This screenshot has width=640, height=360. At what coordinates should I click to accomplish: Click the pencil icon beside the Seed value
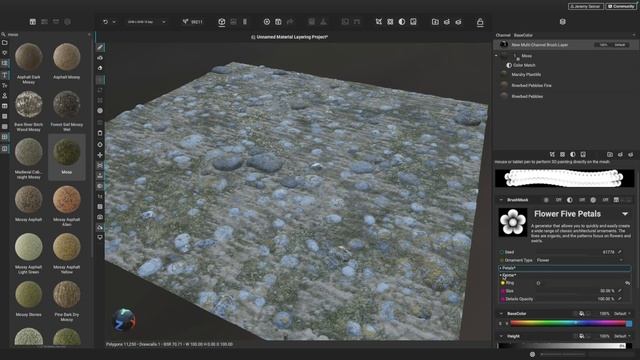tap(620, 252)
